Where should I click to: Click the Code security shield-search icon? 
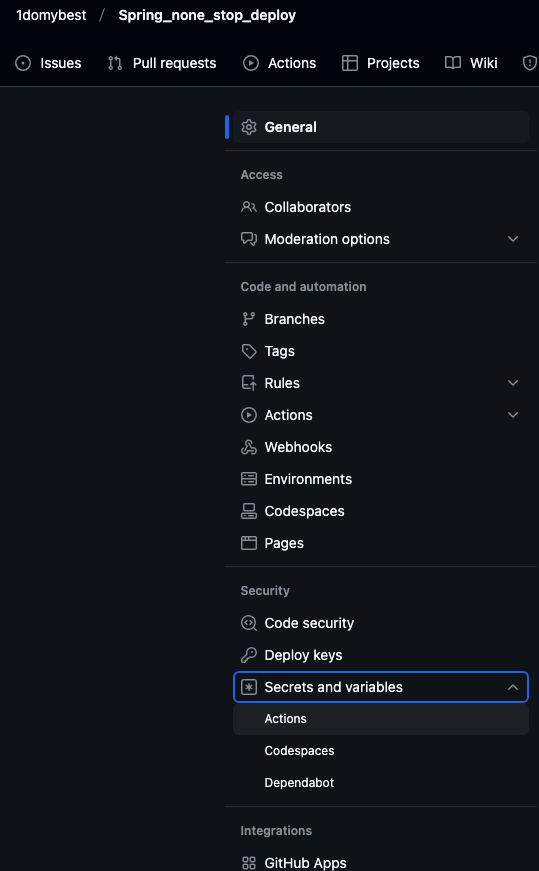(248, 623)
